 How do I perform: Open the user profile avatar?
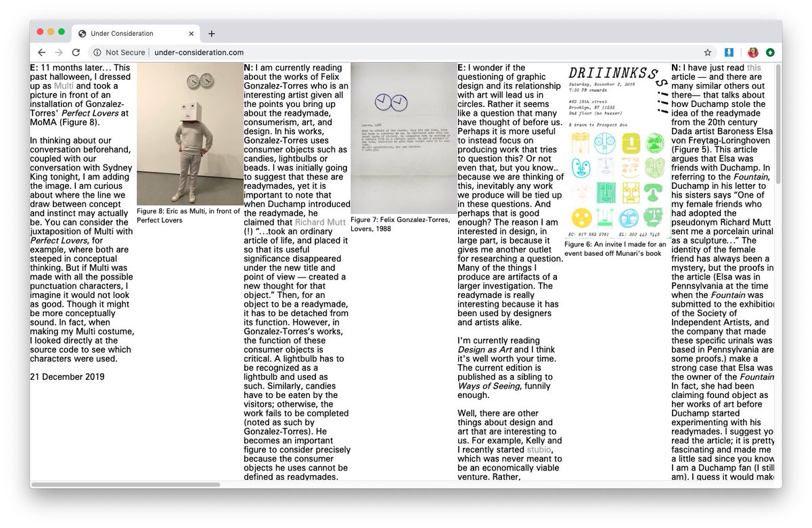752,52
